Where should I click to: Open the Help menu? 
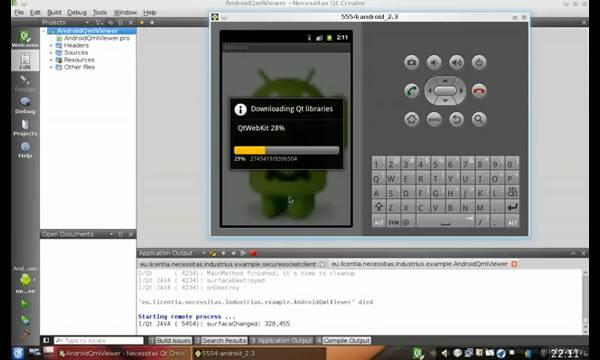coord(149,13)
